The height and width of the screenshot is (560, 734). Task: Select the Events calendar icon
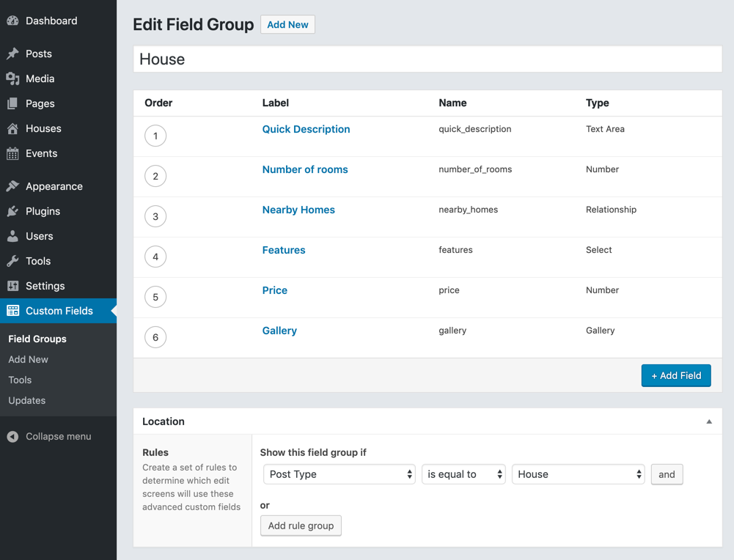13,153
